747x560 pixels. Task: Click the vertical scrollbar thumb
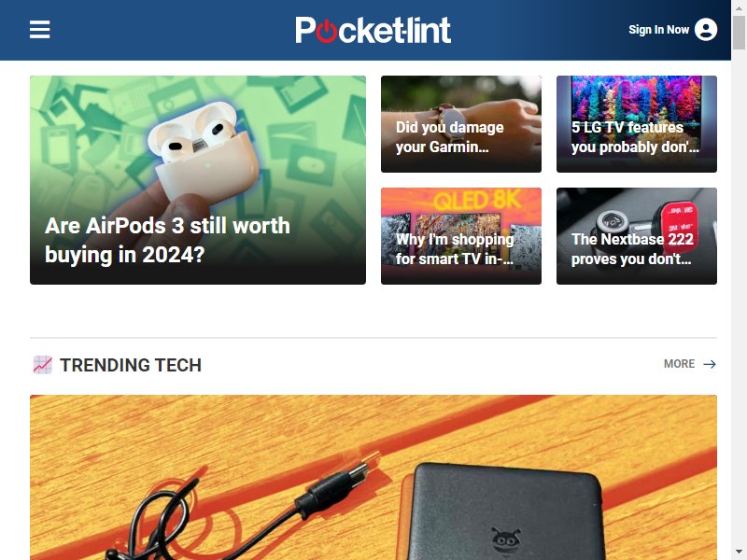pos(739,33)
